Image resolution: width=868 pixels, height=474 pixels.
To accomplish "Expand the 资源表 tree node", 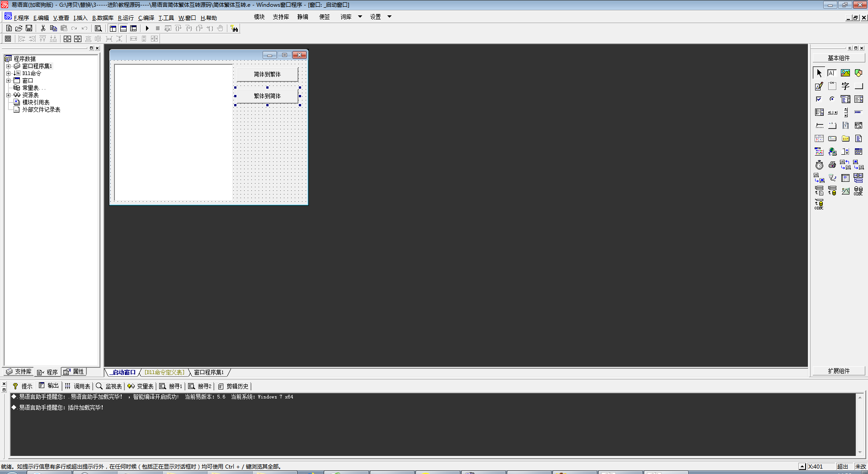I will (8, 95).
